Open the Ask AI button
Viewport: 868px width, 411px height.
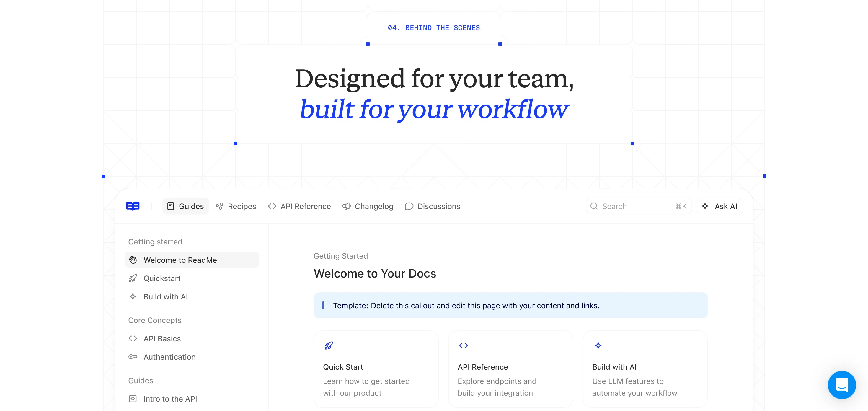pyautogui.click(x=720, y=206)
